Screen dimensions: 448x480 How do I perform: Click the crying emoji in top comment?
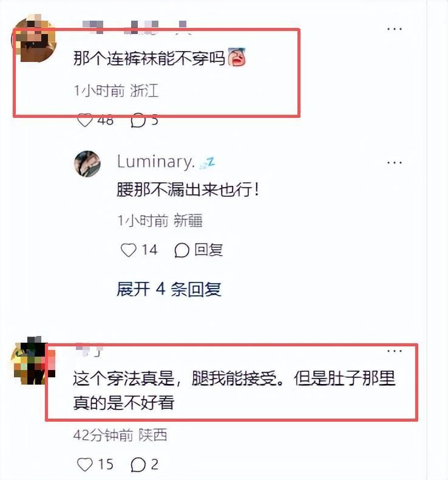click(237, 57)
